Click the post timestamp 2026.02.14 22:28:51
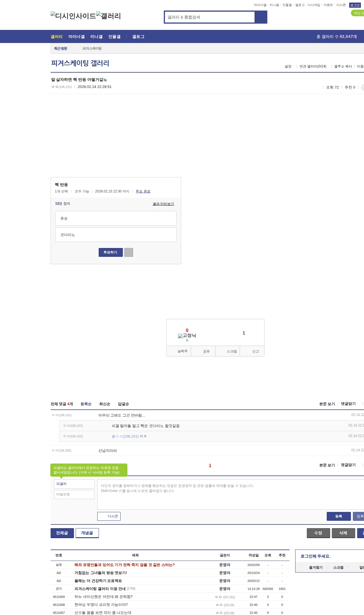The image size is (364, 615). (95, 87)
